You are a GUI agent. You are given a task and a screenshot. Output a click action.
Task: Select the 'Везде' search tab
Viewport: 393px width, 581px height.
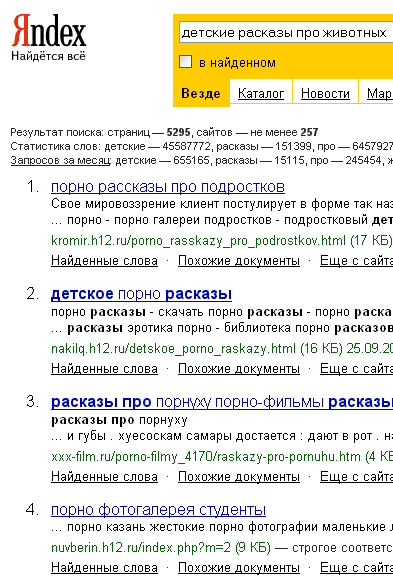(x=201, y=93)
